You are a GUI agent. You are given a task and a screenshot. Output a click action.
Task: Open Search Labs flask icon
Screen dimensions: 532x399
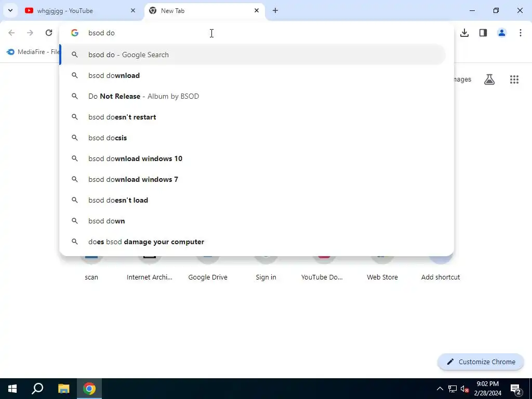coord(489,79)
